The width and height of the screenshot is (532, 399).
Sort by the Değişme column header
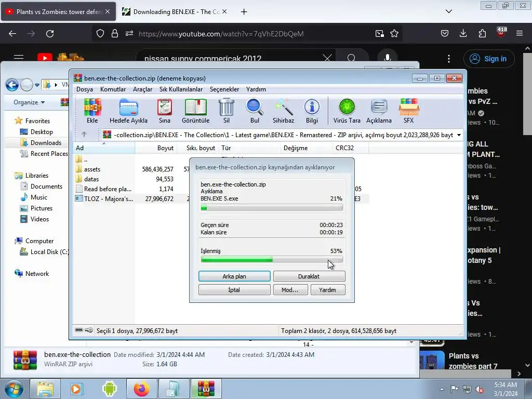point(307,148)
